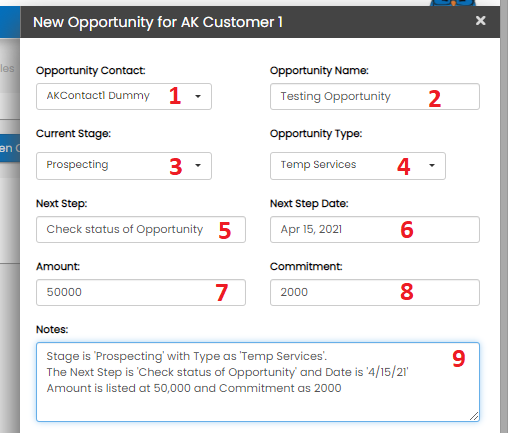
Task: Click the 'Opportunity Type:' label
Action: (x=316, y=133)
